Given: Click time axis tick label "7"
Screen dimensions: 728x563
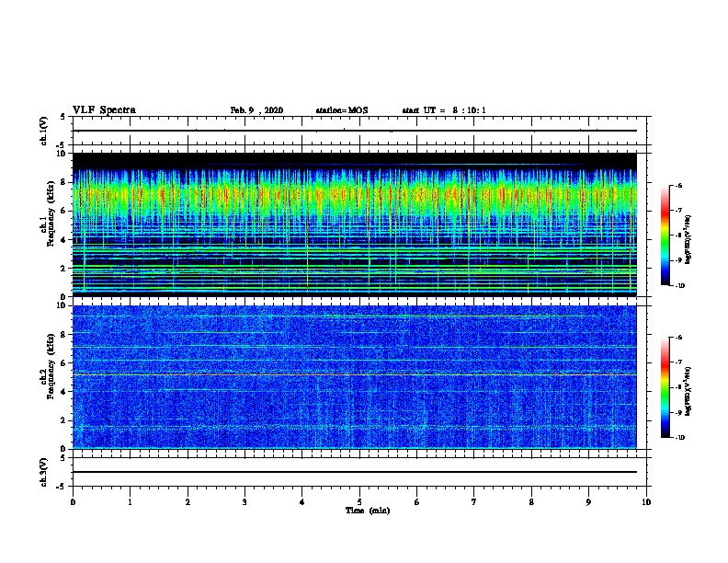Looking at the screenshot, I should click(x=474, y=501).
